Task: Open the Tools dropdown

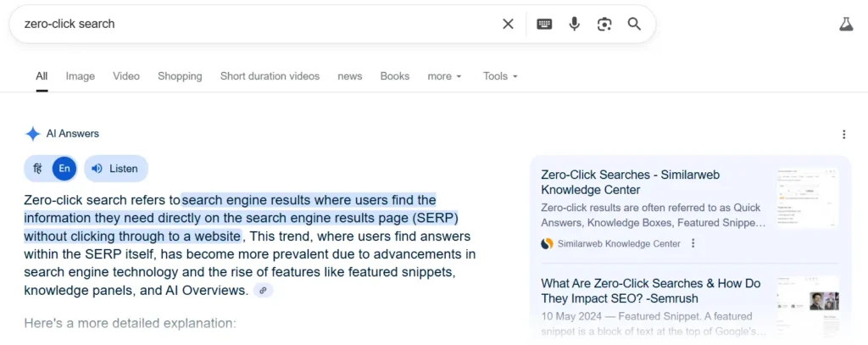Action: [x=499, y=76]
